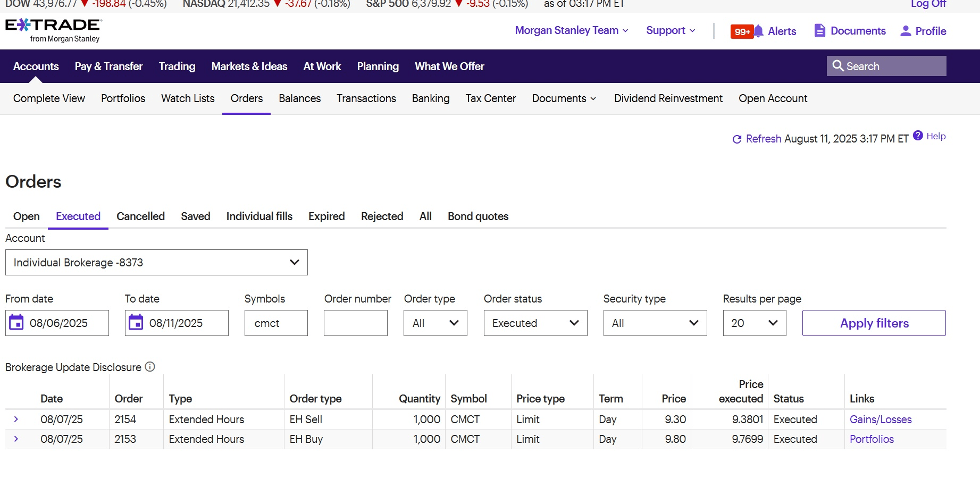Screen dimensions: 980x487
Task: Open the Trading menu
Action: 177,66
